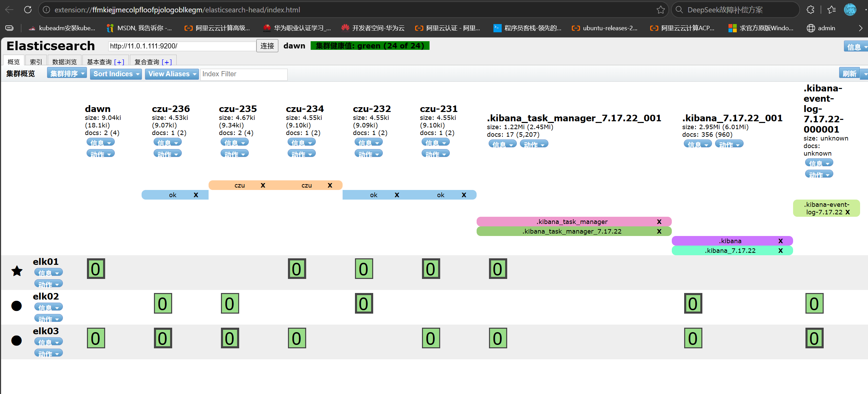The height and width of the screenshot is (394, 868).
Task: Open shard 0 of czu-236 on elk02
Action: [163, 303]
